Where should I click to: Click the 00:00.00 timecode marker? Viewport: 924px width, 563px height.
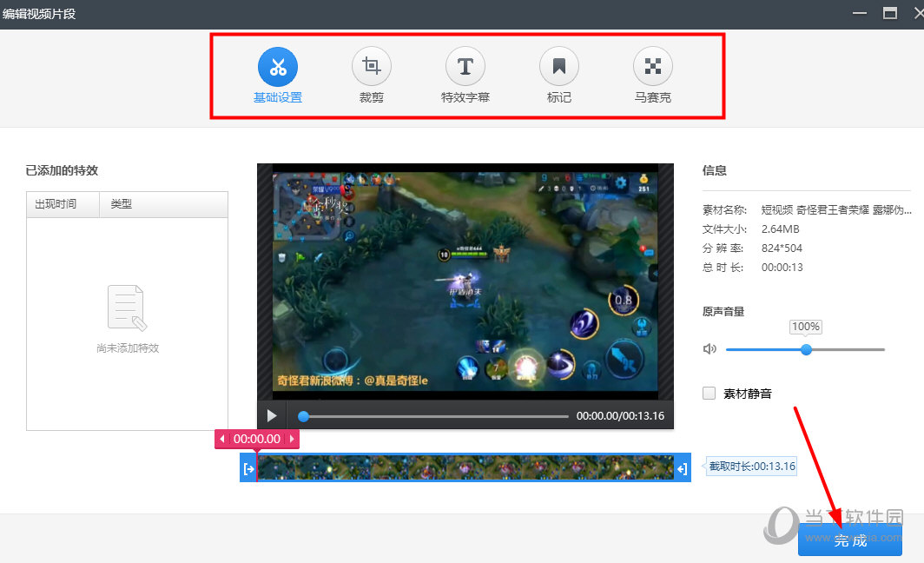tap(256, 439)
